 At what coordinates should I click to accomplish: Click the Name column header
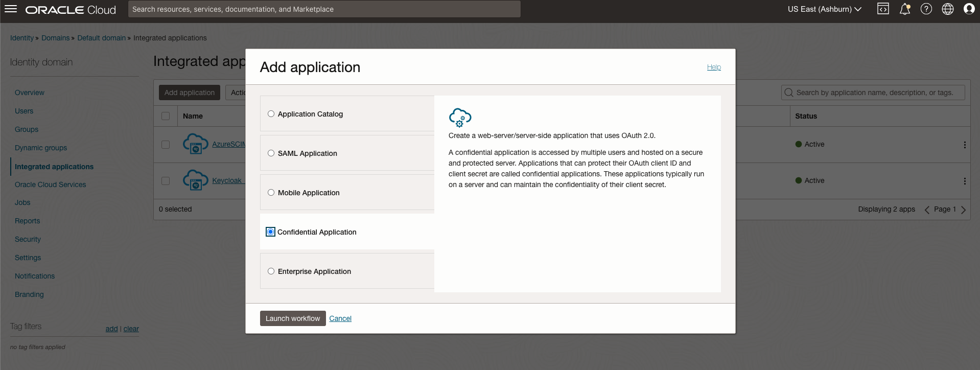click(193, 116)
